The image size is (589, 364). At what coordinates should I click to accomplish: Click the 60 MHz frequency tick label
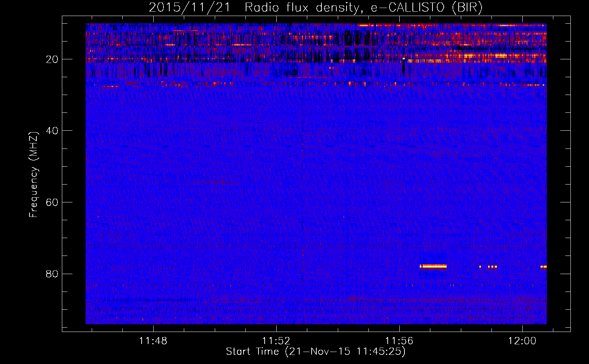(x=52, y=202)
